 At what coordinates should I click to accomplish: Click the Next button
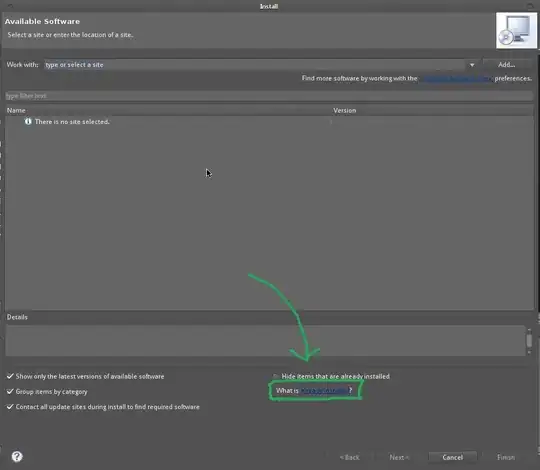pyautogui.click(x=399, y=457)
